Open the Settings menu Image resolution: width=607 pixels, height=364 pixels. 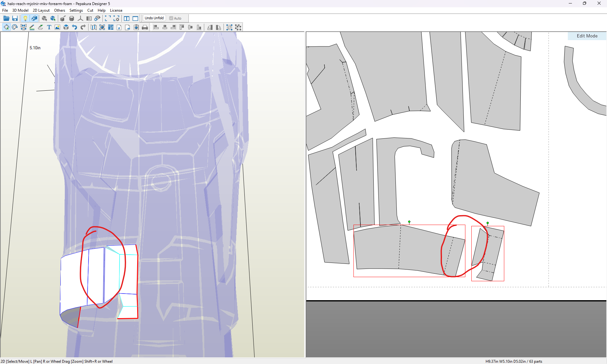coord(76,10)
